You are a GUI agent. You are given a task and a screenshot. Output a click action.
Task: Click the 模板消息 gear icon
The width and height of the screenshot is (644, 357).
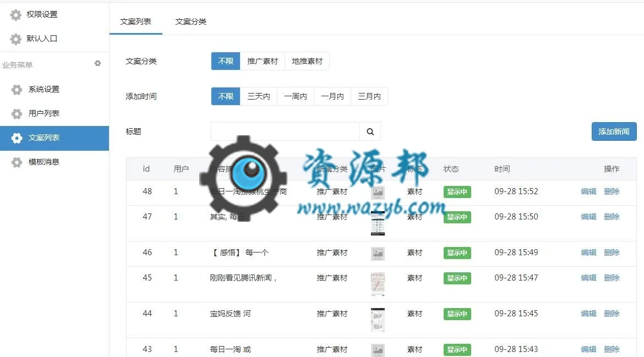(17, 162)
